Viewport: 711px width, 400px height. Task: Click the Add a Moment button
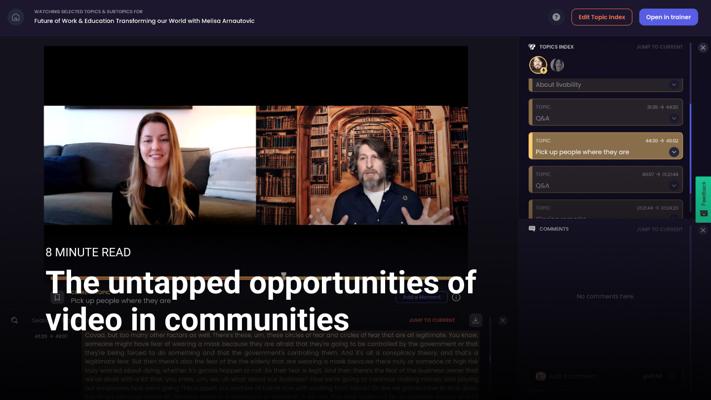(421, 297)
